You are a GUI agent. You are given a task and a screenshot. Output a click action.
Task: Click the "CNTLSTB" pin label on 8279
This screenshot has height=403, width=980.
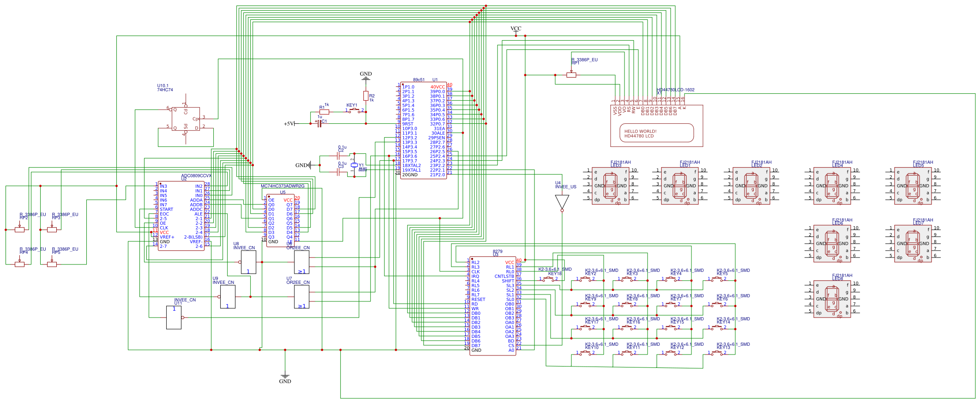coord(504,276)
